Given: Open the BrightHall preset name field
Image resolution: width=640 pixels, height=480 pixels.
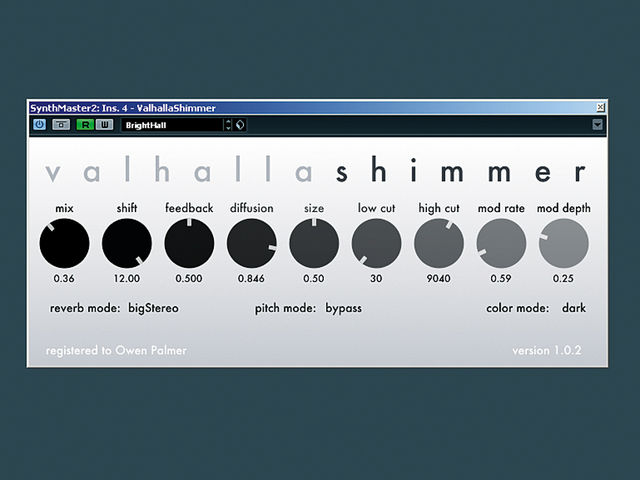Looking at the screenshot, I should 172,125.
